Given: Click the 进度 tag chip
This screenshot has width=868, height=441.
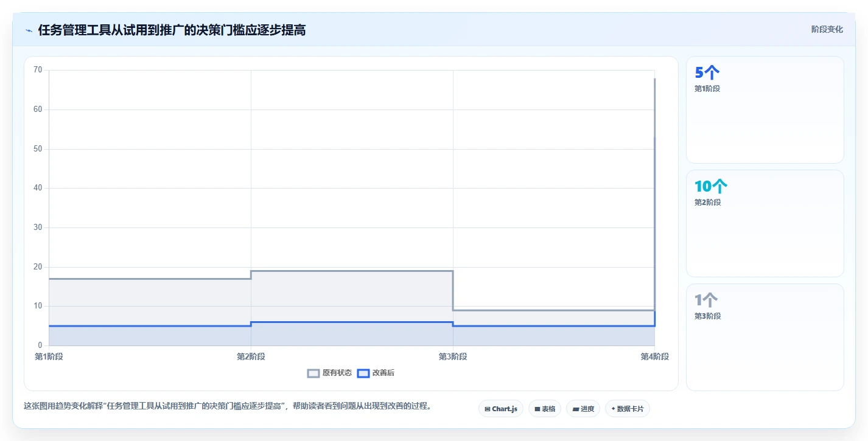Looking at the screenshot, I should [583, 409].
